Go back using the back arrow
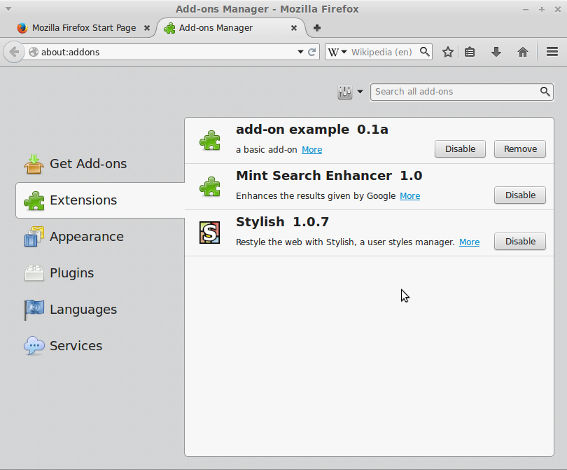The height and width of the screenshot is (470, 567). point(14,52)
